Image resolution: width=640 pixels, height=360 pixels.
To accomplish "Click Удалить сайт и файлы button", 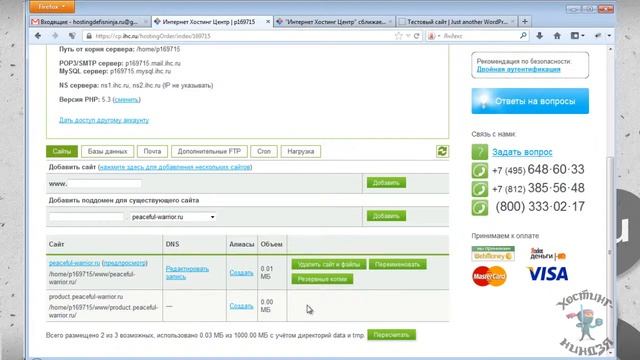I will click(329, 264).
